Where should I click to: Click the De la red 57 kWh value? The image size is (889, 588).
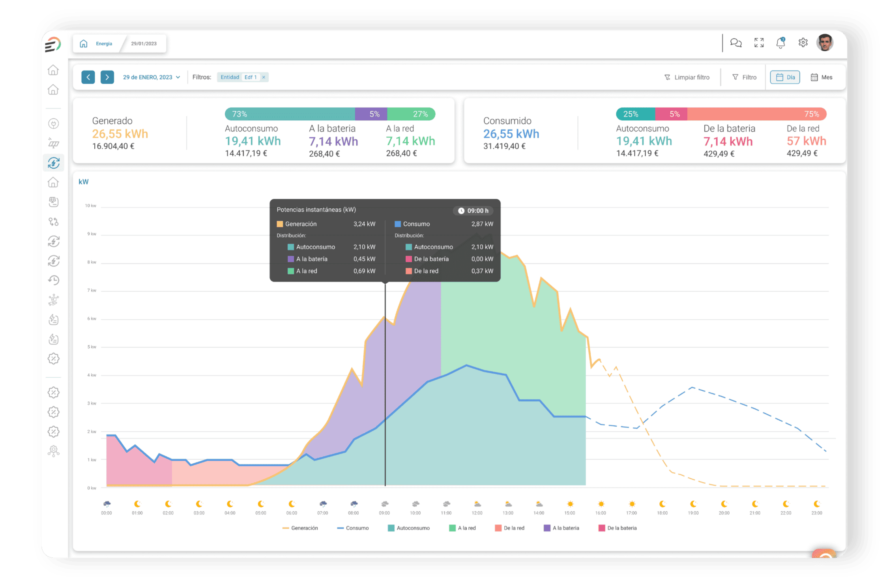pos(806,141)
